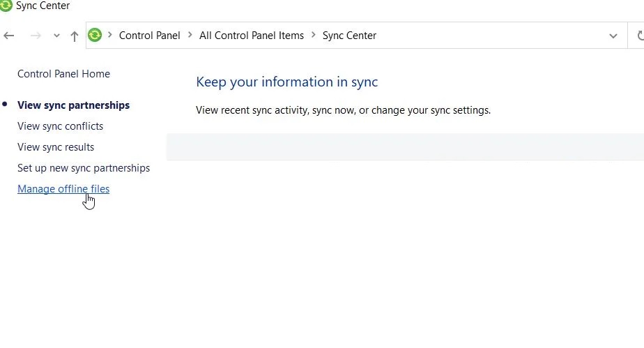The image size is (644, 348).
Task: Open Control Panel Home
Action: click(63, 74)
